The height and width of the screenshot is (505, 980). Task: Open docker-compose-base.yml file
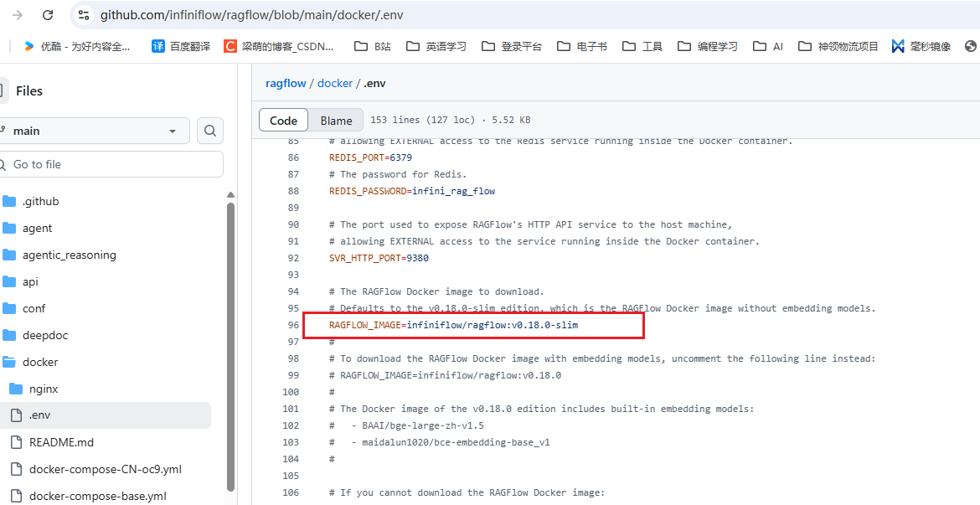pos(97,497)
